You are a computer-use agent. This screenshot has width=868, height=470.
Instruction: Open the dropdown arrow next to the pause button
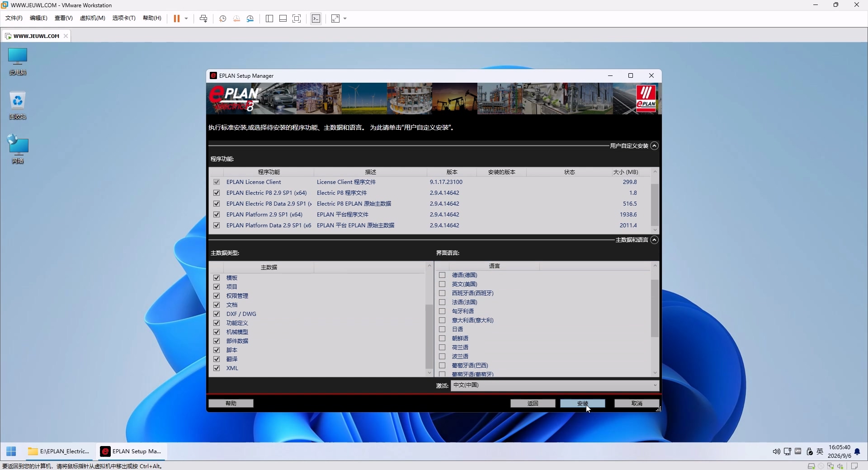point(186,19)
